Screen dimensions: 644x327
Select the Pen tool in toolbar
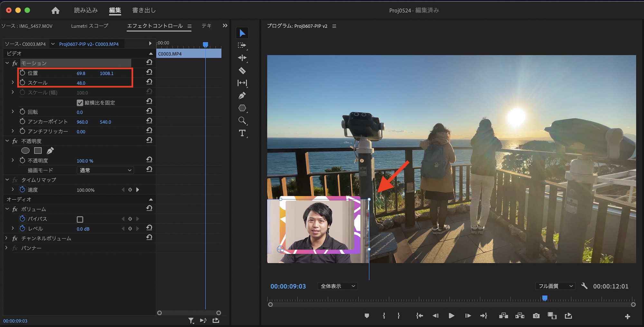(x=242, y=95)
